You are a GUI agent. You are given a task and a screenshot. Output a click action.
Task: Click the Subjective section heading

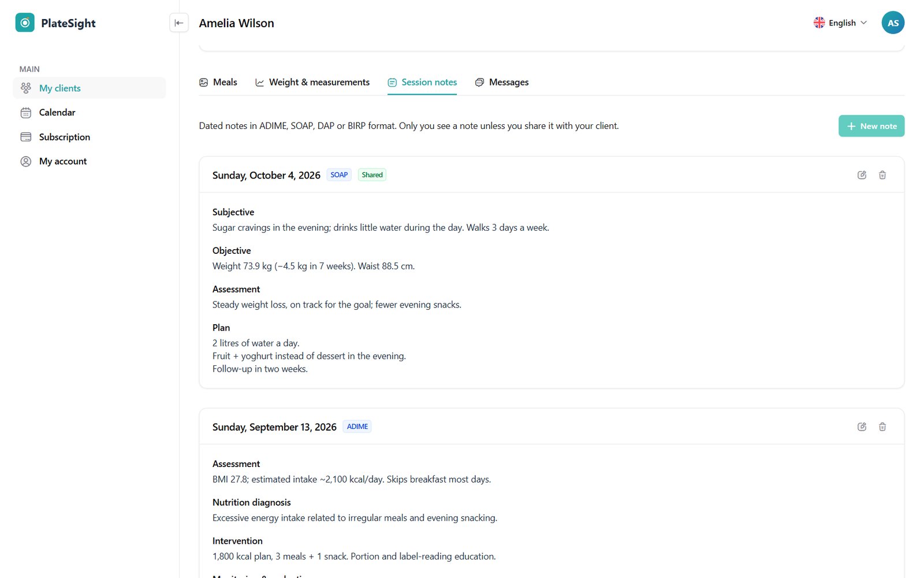click(x=233, y=212)
